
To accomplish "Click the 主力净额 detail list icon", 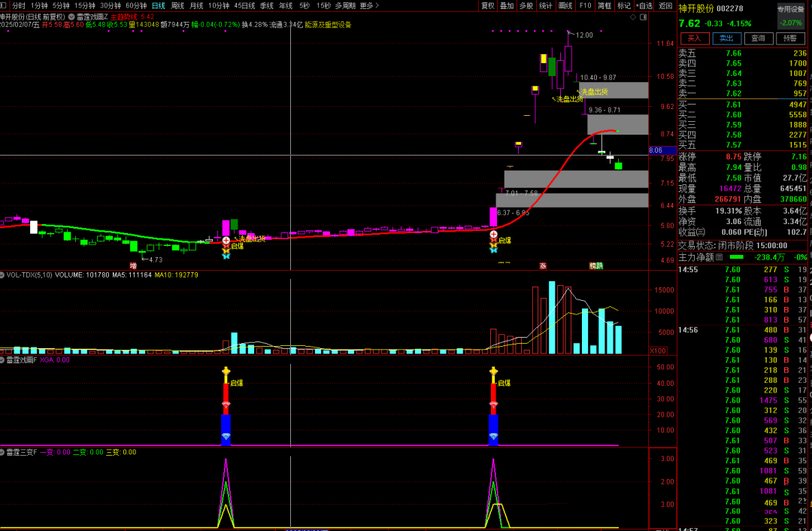I will [719, 256].
